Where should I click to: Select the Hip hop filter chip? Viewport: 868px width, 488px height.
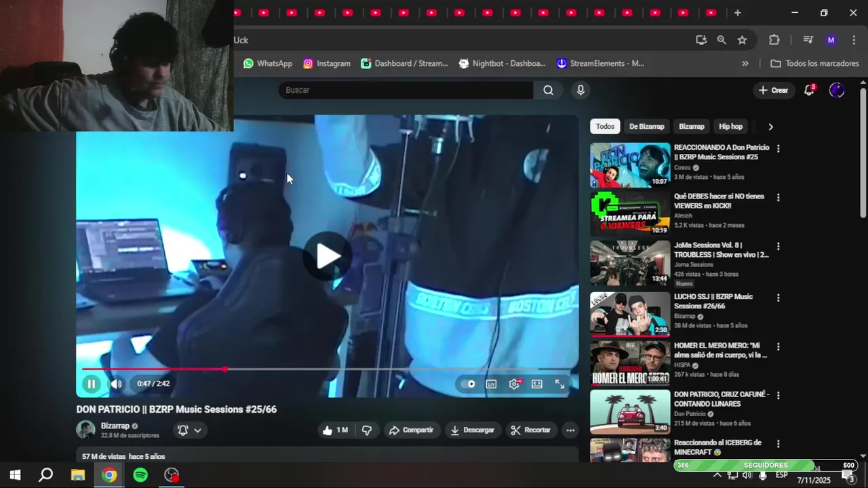tap(730, 126)
